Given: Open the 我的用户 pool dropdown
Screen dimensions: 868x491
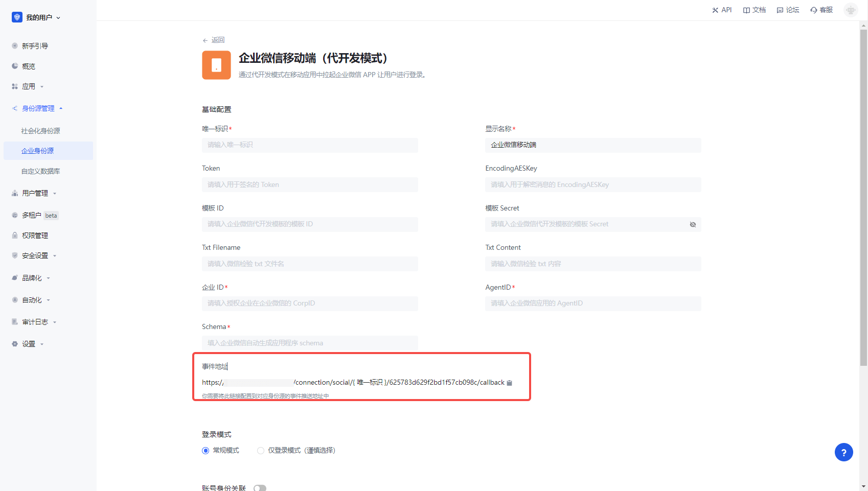Looking at the screenshot, I should click(37, 17).
